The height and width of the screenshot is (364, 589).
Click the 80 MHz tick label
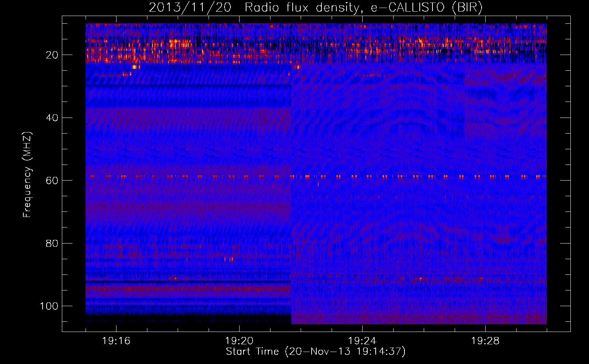pyautogui.click(x=52, y=243)
